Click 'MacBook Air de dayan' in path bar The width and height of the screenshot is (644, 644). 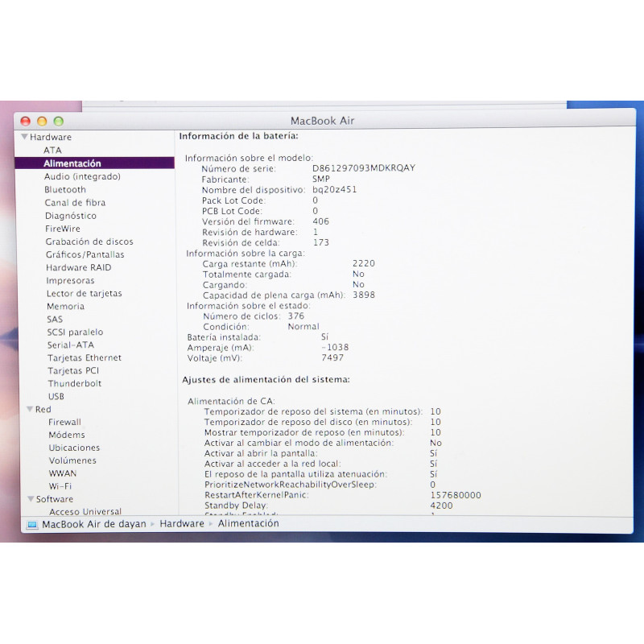coord(94,524)
